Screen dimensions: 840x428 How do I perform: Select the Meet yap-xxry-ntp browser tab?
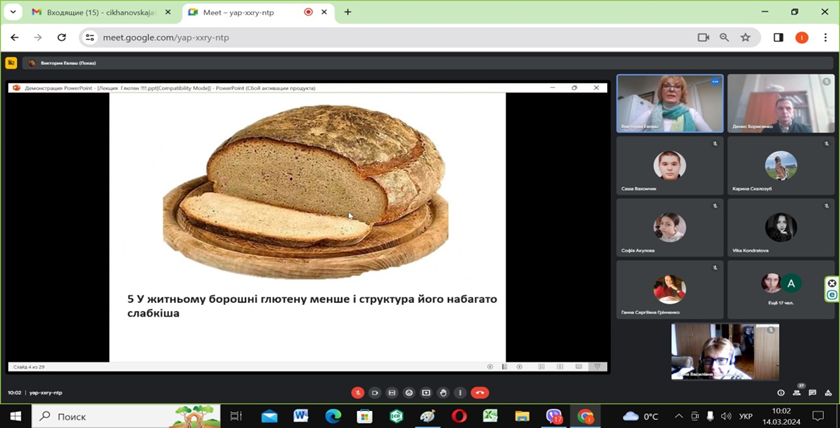pos(250,12)
